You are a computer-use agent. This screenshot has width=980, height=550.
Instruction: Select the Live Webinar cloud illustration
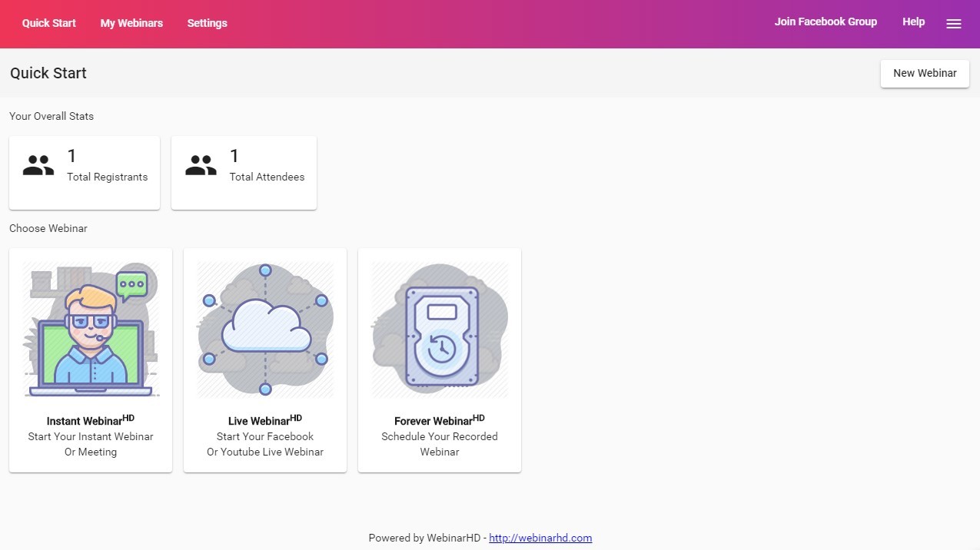click(265, 330)
